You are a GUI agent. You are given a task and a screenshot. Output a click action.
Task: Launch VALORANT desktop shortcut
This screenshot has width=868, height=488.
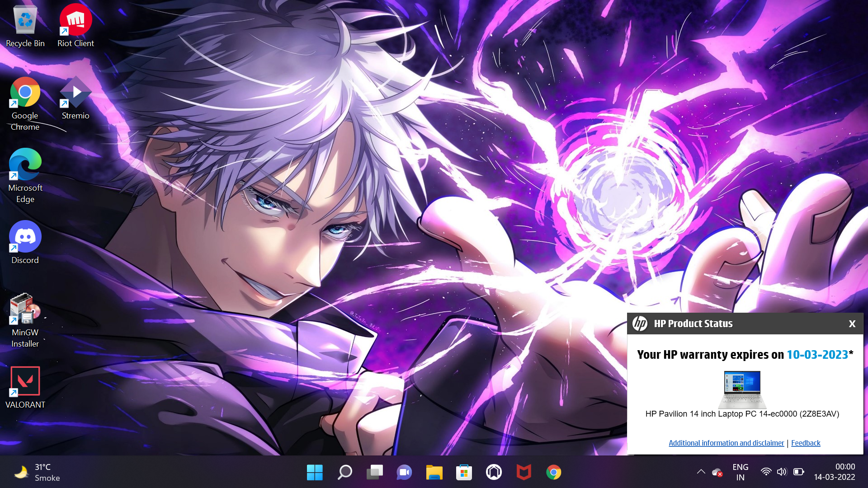tap(25, 386)
